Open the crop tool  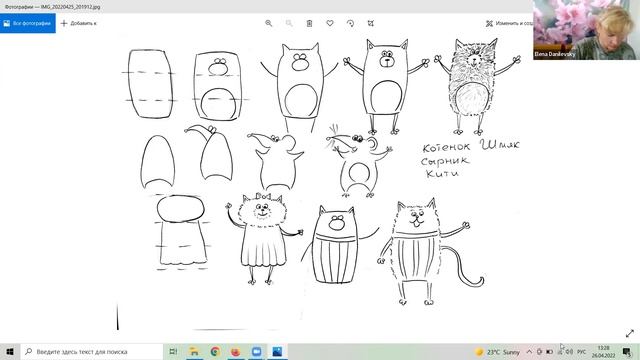pyautogui.click(x=371, y=23)
